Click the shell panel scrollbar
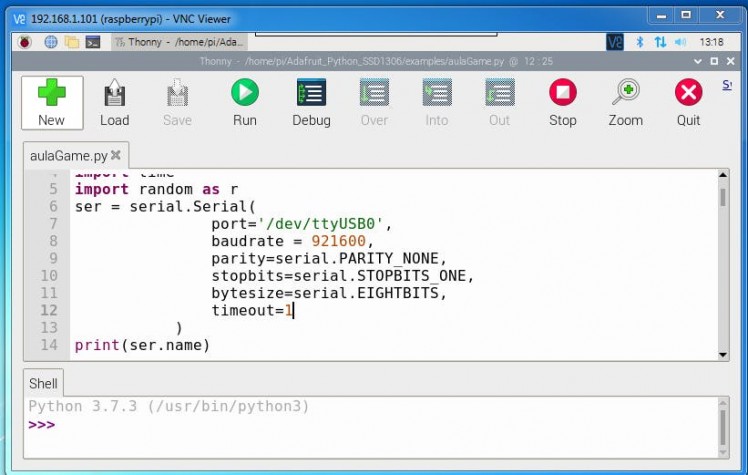Screen dimensions: 748x475 click(x=723, y=428)
